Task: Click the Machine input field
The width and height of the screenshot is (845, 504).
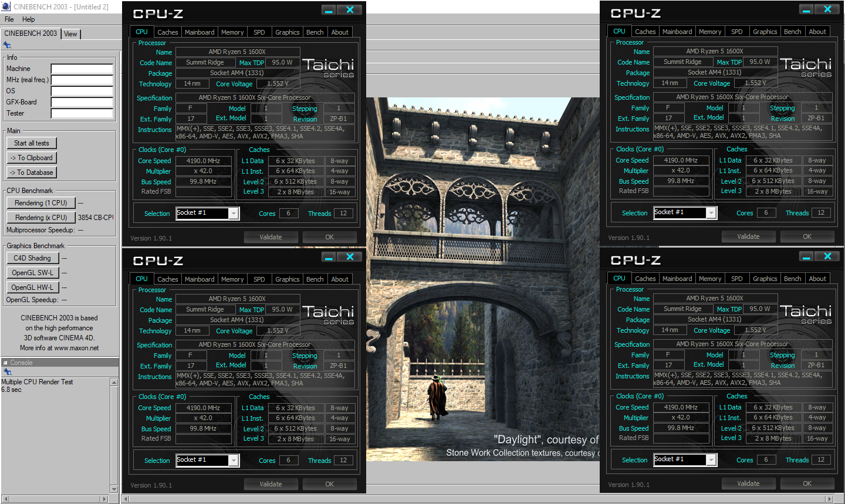Action: tap(82, 69)
